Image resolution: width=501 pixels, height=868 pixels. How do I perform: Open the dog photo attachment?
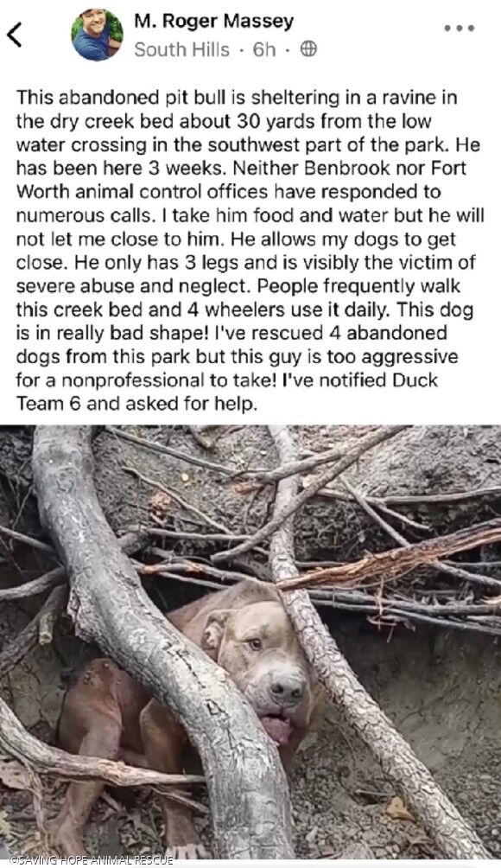(250, 641)
